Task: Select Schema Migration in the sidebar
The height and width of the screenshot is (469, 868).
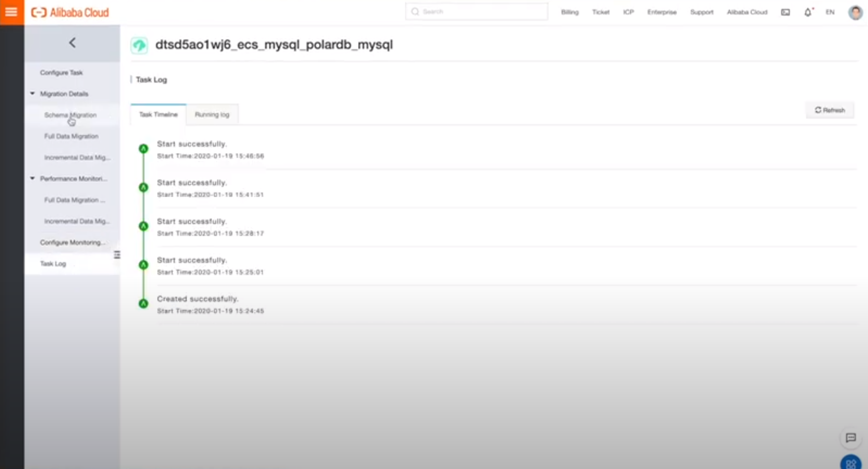Action: pos(71,115)
